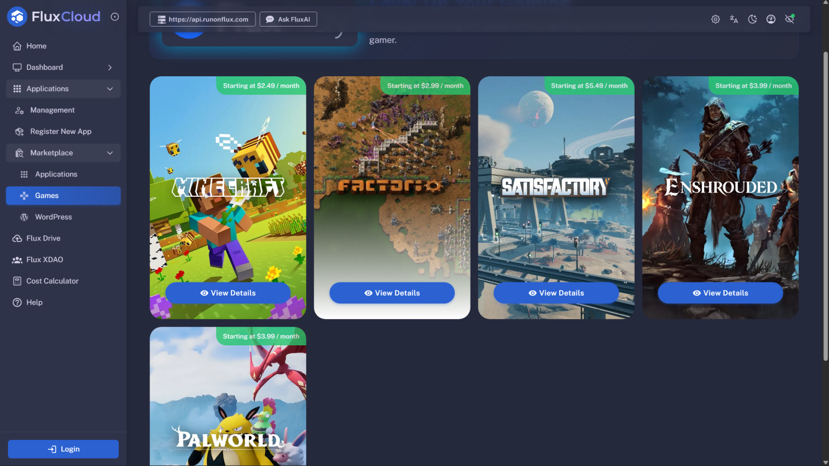Click the eye icon in Minecraft View Details
Viewport: 829px width, 466px height.
pyautogui.click(x=204, y=293)
